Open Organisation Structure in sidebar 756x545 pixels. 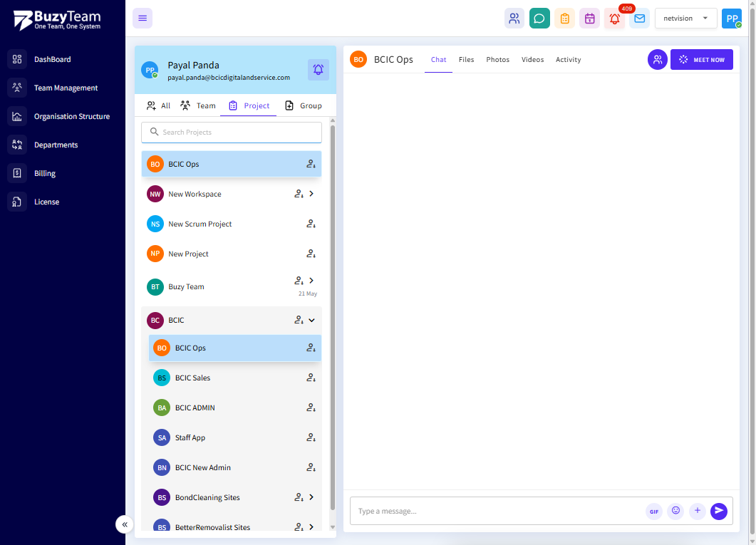tap(72, 116)
